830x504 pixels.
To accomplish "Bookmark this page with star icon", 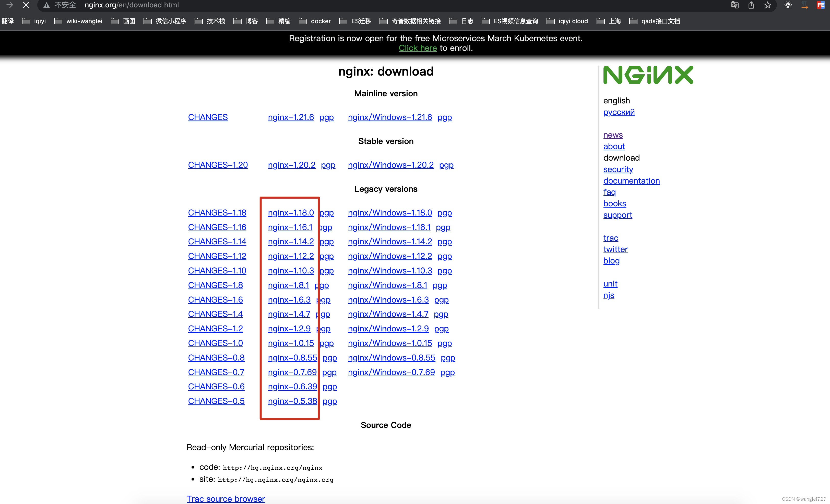I will [768, 5].
